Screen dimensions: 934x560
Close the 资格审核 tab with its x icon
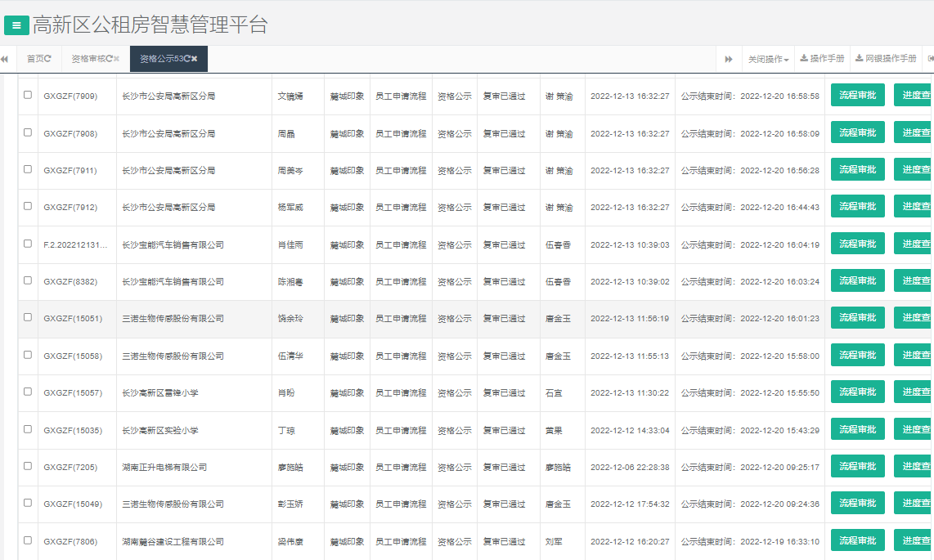click(116, 58)
